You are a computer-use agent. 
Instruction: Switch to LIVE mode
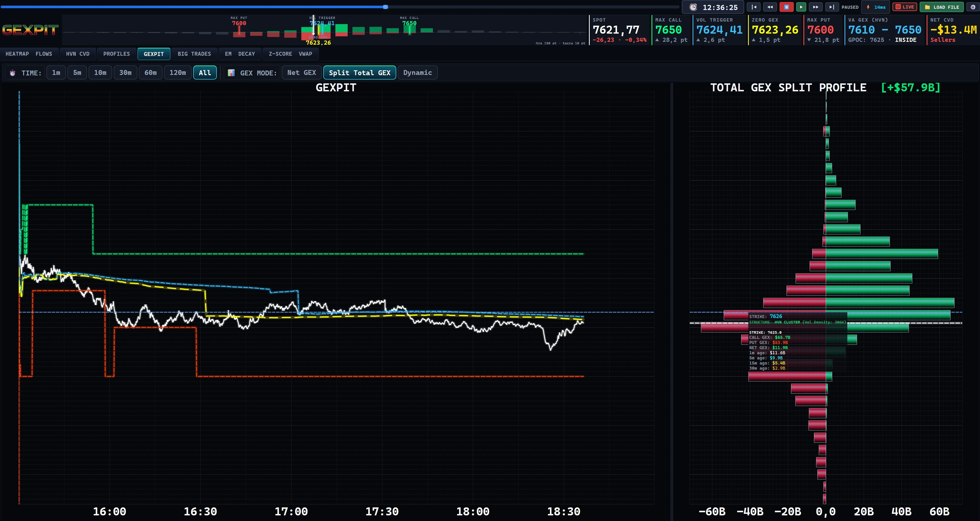pos(905,7)
